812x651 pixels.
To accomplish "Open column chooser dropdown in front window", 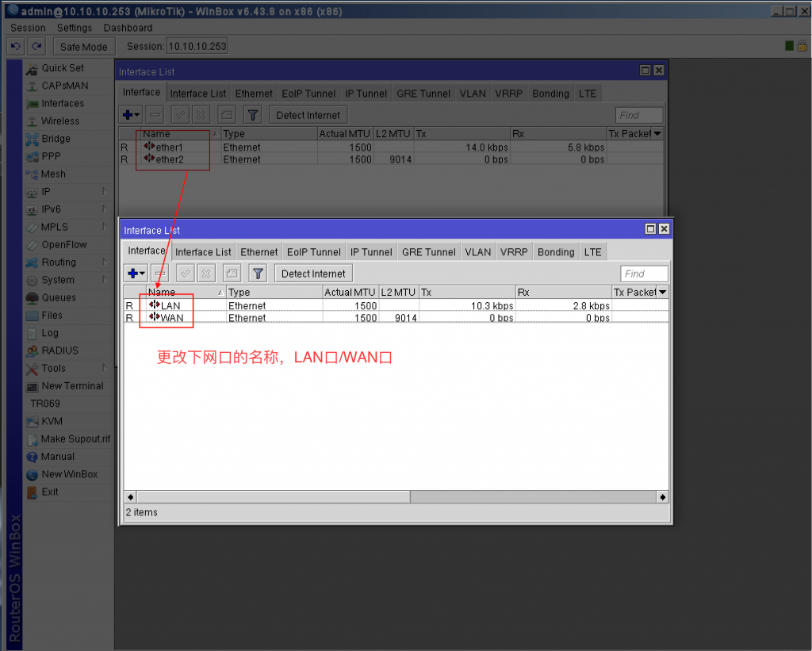I will 662,292.
